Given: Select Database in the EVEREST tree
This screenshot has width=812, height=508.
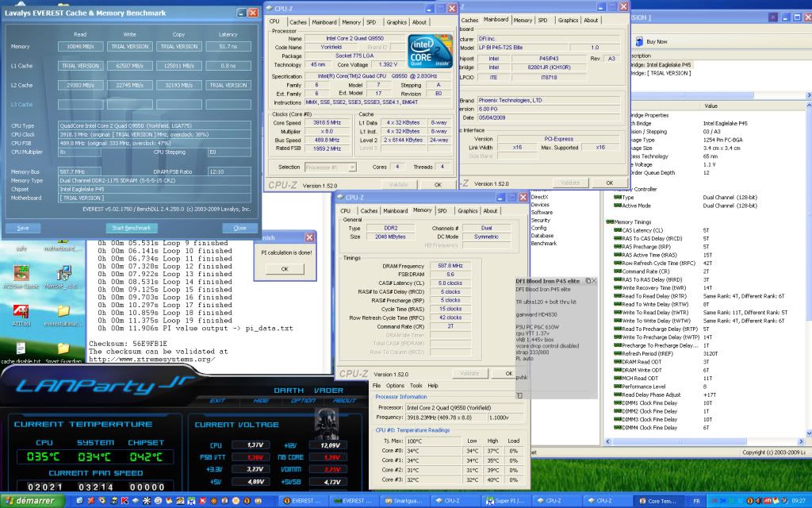Looking at the screenshot, I should (x=542, y=236).
